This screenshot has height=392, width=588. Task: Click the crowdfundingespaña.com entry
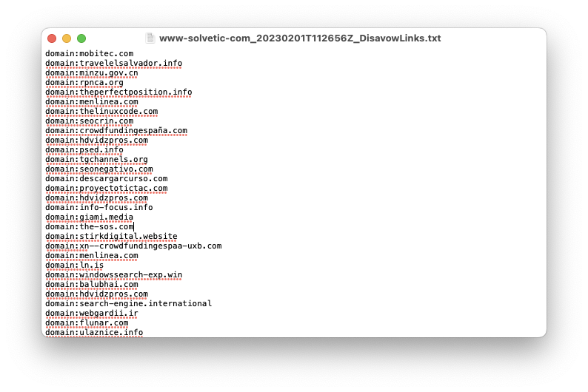pyautogui.click(x=133, y=130)
